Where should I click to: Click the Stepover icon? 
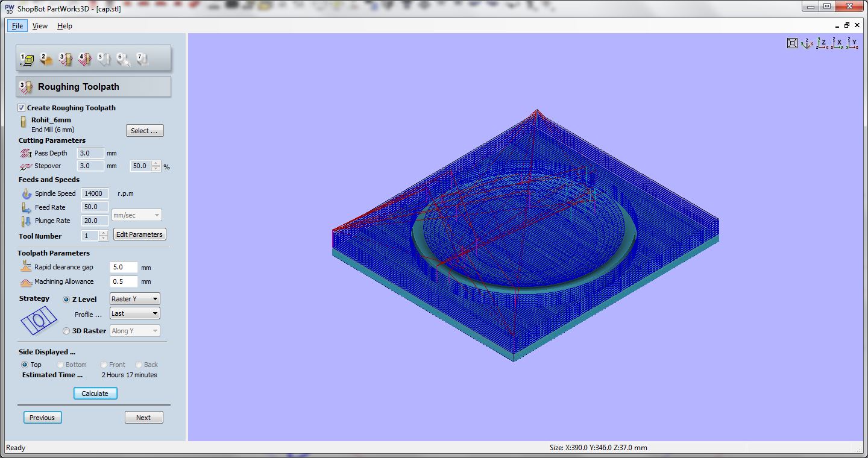26,166
